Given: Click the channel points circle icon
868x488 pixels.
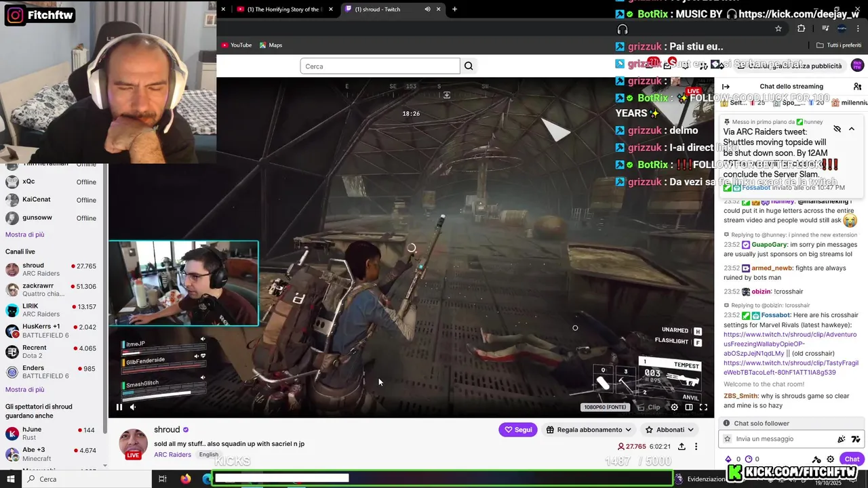Looking at the screenshot, I should [749, 460].
